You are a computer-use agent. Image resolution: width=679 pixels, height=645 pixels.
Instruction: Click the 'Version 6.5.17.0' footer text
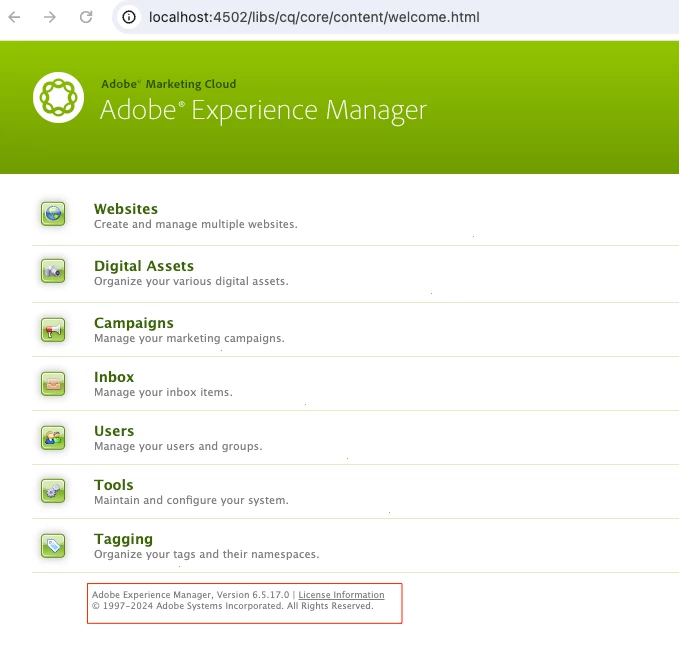[253, 595]
